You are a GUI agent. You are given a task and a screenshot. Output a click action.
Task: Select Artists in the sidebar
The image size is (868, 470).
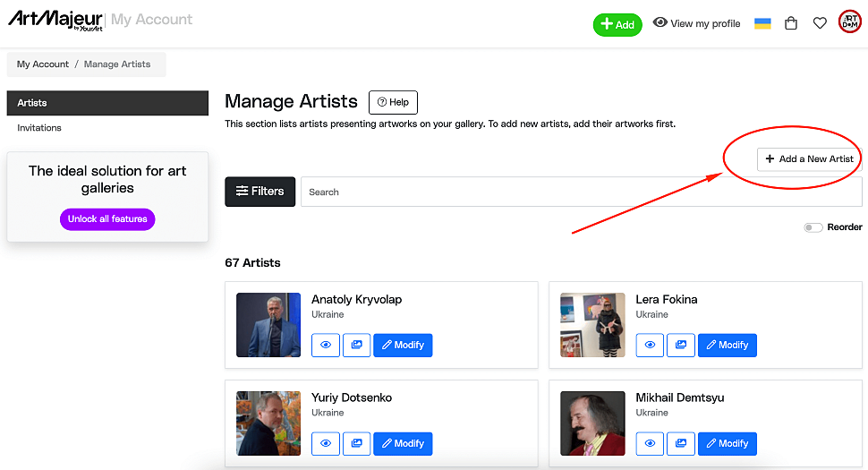pos(107,103)
